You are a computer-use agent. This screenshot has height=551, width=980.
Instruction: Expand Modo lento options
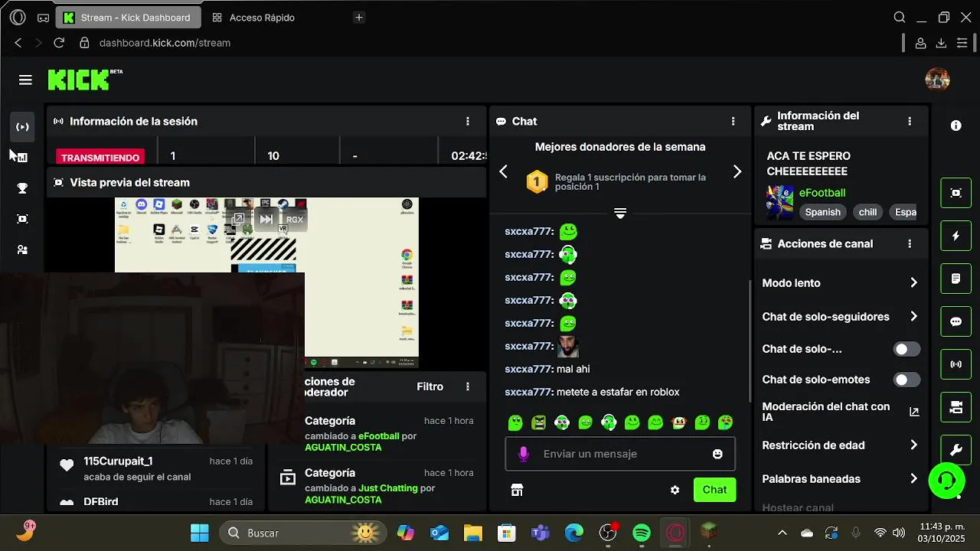point(913,282)
